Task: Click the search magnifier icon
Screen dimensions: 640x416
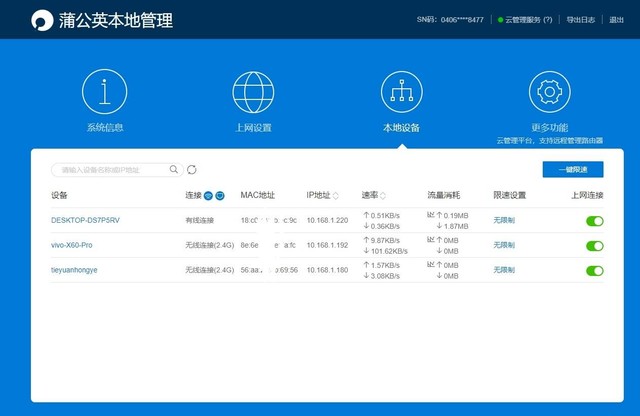Action: (174, 170)
